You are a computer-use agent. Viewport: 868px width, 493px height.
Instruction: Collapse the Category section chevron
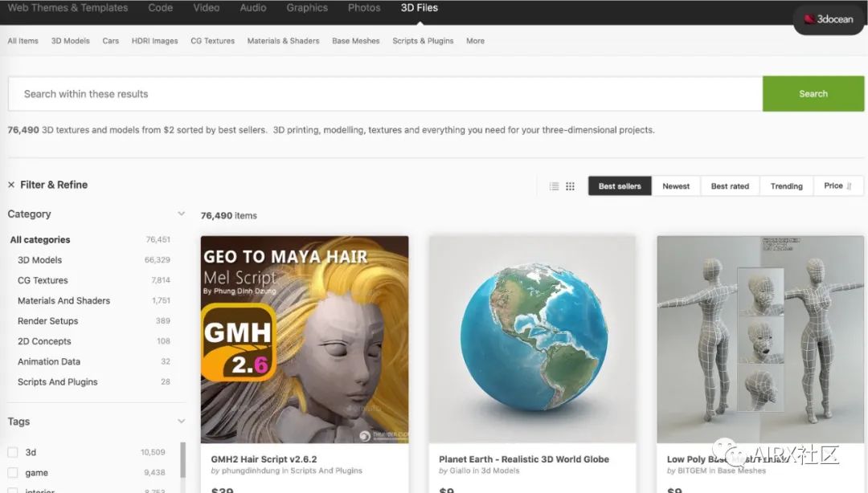pyautogui.click(x=181, y=214)
